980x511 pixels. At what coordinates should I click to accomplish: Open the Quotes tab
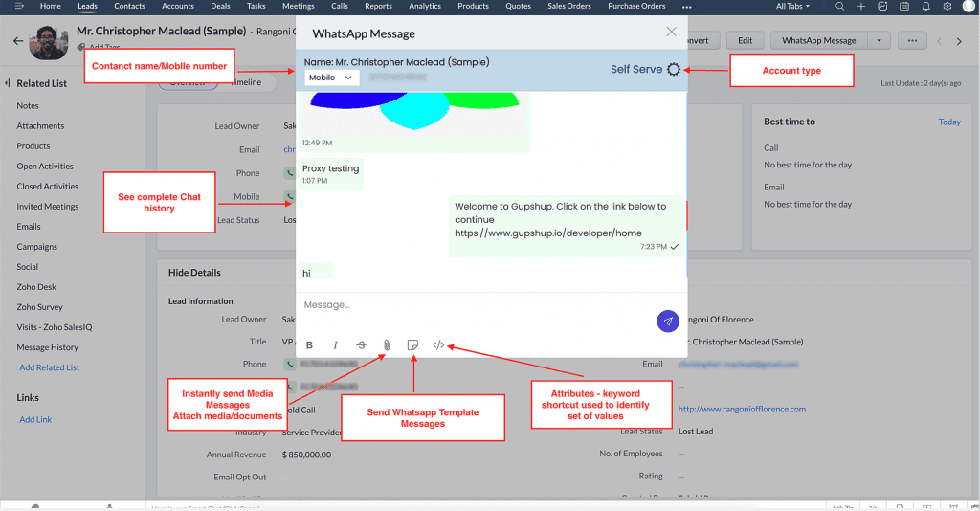coord(518,7)
